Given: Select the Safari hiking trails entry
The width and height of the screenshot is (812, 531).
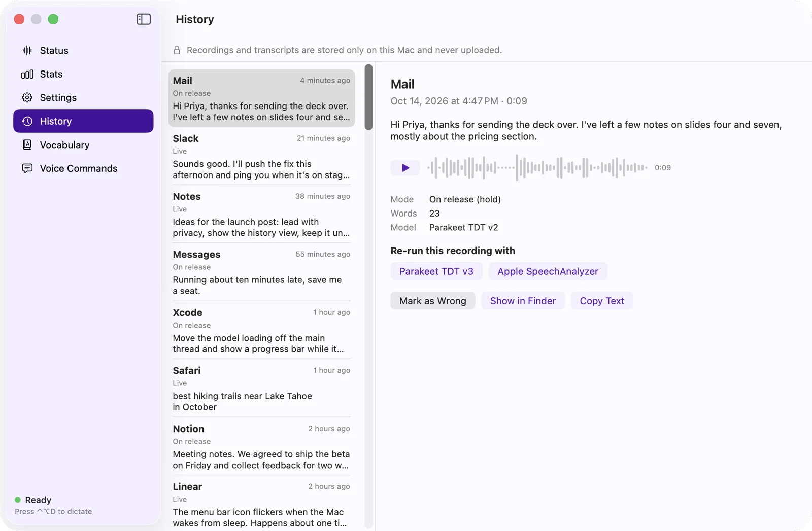Looking at the screenshot, I should click(x=261, y=388).
